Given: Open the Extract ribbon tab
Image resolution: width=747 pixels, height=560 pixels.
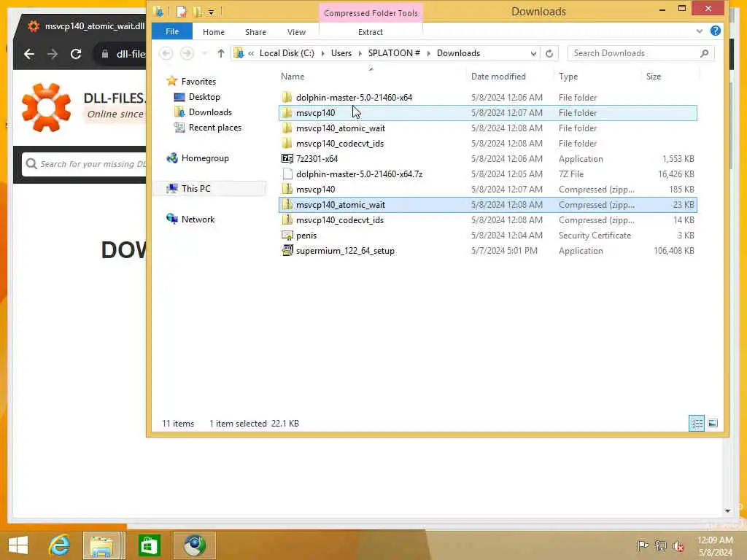Looking at the screenshot, I should 370,32.
